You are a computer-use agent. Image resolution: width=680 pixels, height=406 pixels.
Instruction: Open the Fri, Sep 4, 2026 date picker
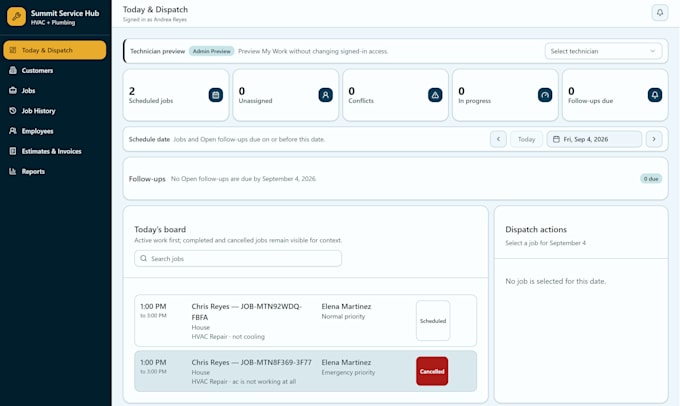coord(594,139)
